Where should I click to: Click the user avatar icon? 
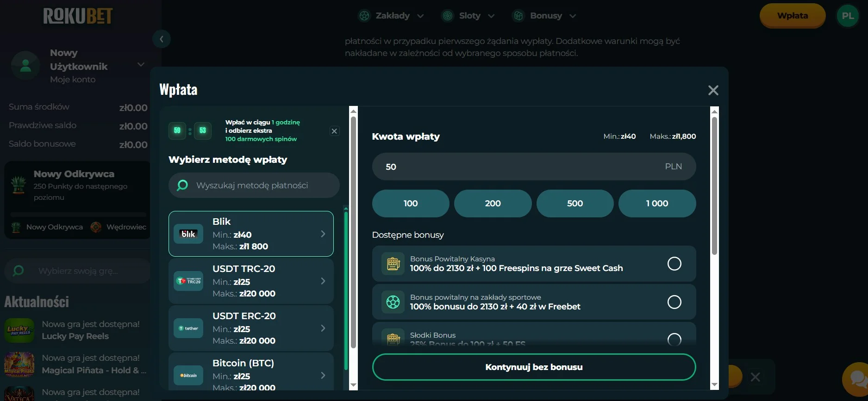[25, 66]
